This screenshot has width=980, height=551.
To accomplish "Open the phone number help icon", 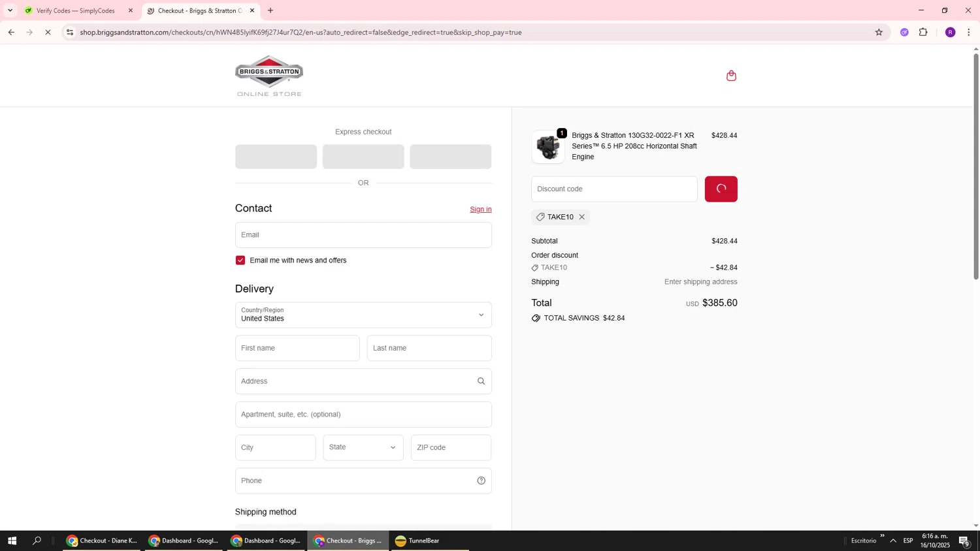I will (481, 481).
